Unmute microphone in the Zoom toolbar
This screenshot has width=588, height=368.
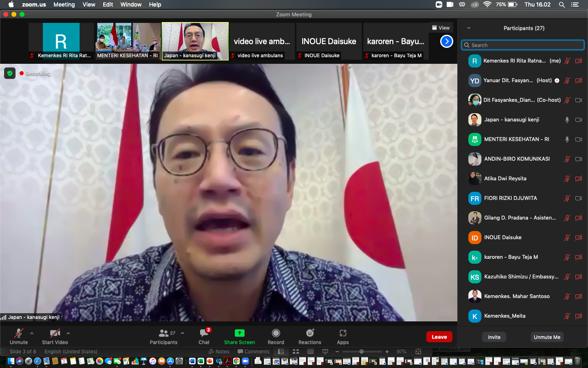pos(19,333)
